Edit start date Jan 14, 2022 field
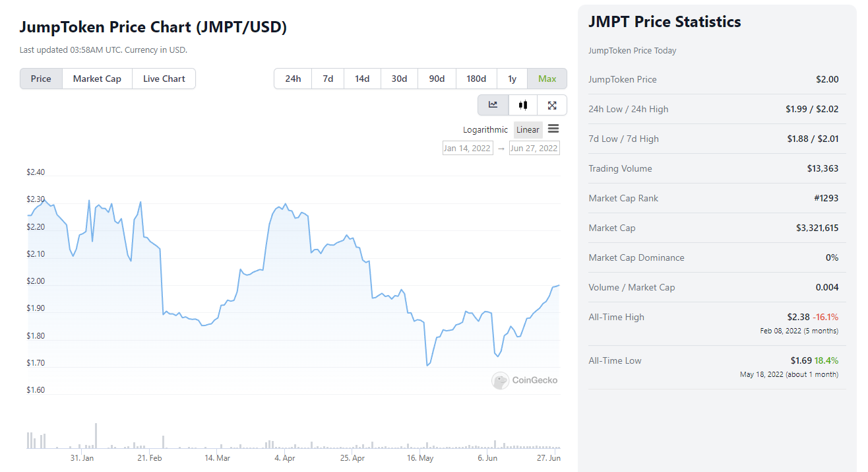 468,148
